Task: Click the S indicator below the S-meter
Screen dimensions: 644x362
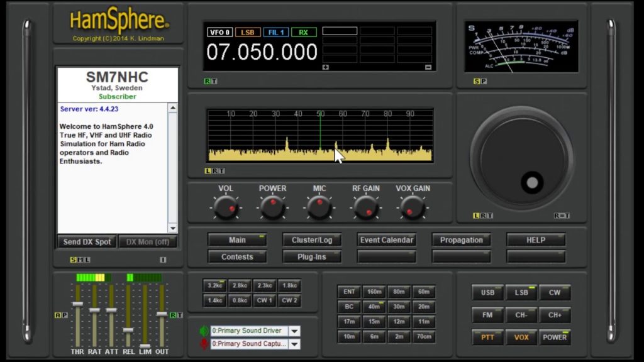Action: point(477,81)
